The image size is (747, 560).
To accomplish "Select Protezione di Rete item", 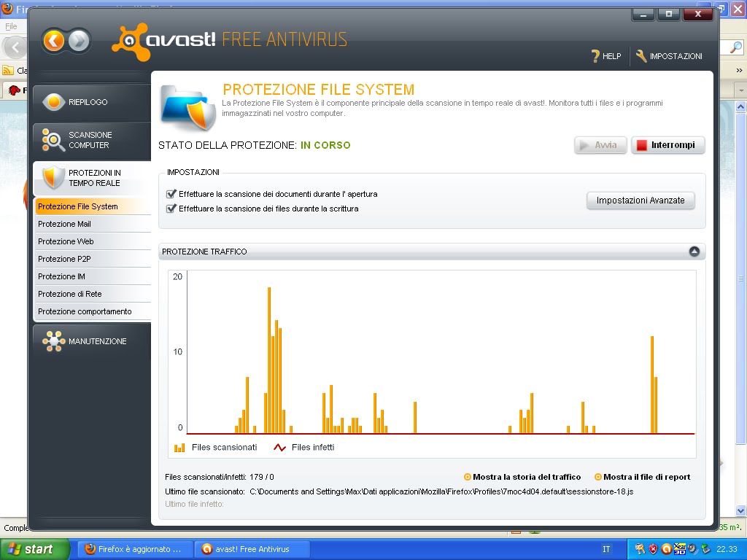I will click(93, 295).
